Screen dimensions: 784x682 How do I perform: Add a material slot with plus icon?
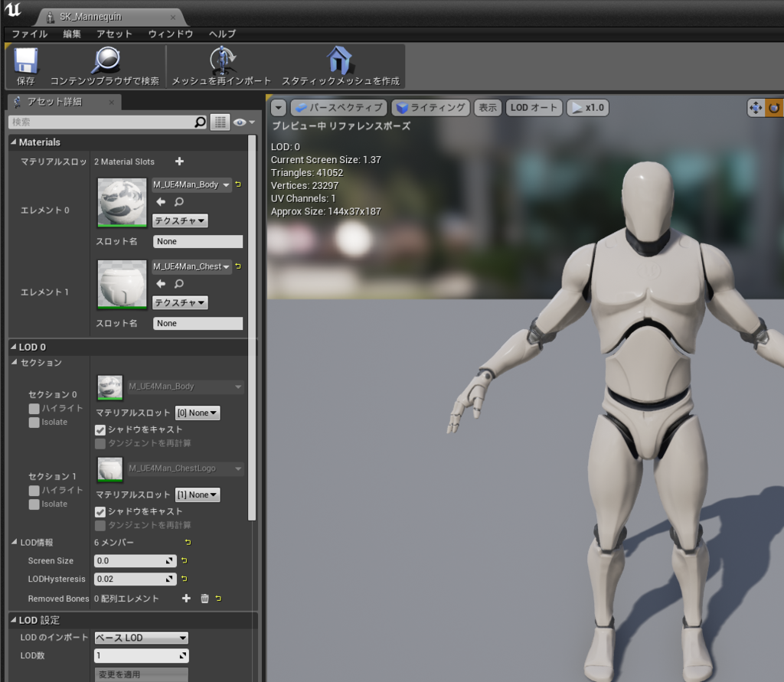[x=180, y=162]
